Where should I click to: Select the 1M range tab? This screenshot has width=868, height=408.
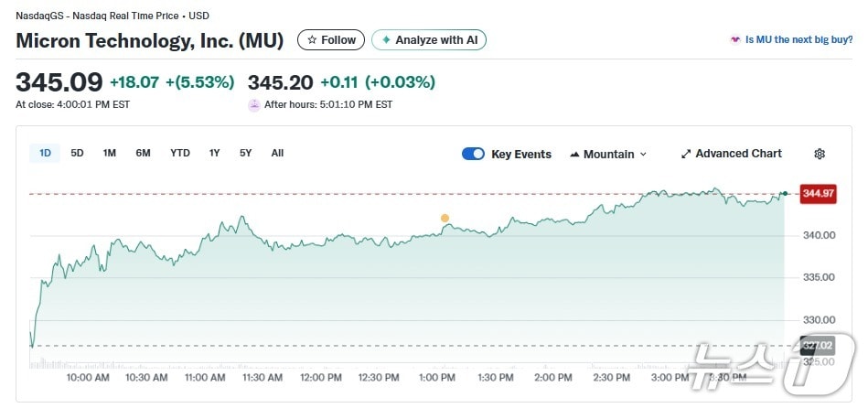click(x=109, y=153)
